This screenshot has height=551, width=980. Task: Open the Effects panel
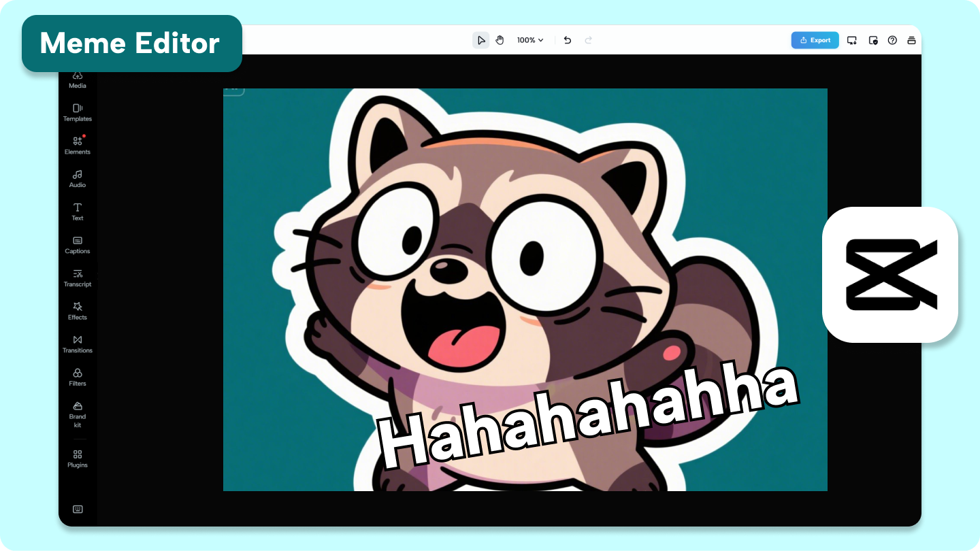point(78,311)
